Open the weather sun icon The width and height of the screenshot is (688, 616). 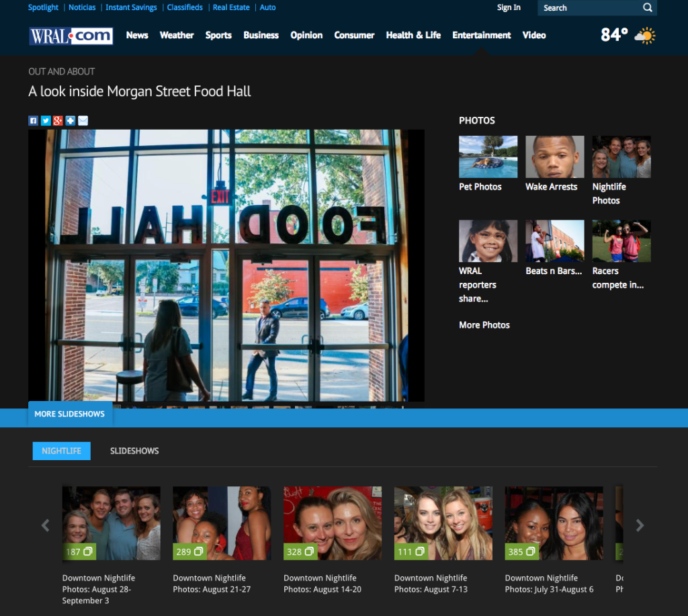click(644, 36)
